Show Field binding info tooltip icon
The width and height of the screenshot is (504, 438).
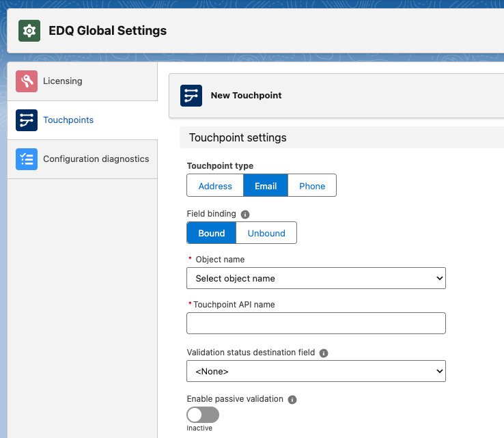[x=245, y=215]
